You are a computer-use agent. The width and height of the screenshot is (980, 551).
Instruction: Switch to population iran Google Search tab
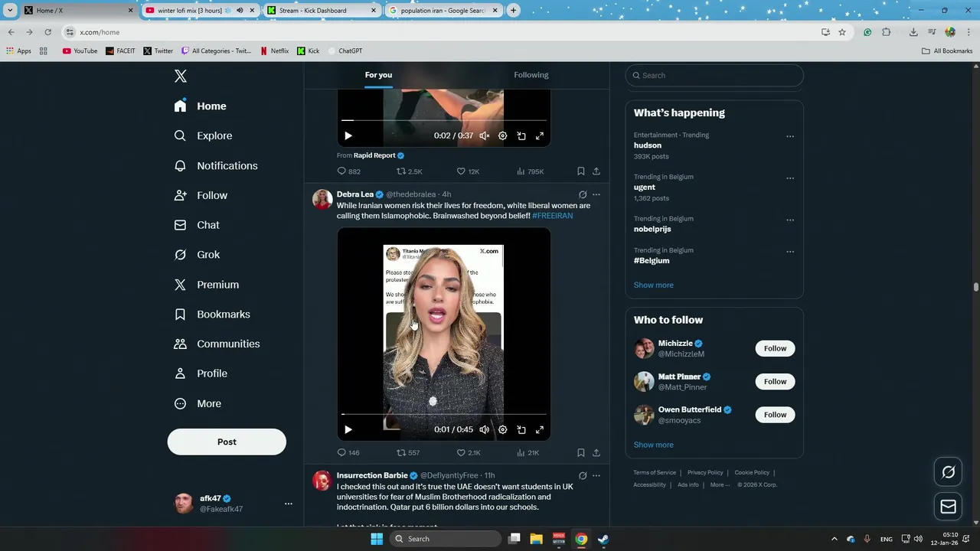[443, 11]
